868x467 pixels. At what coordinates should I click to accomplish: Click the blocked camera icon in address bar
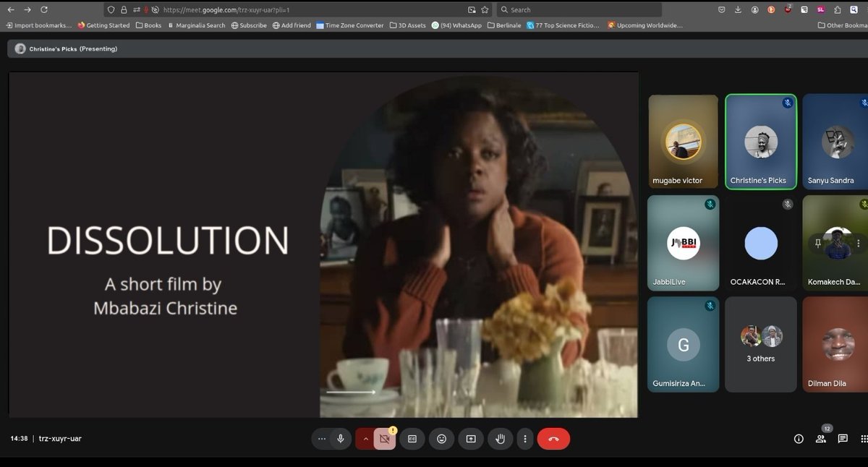pos(155,10)
